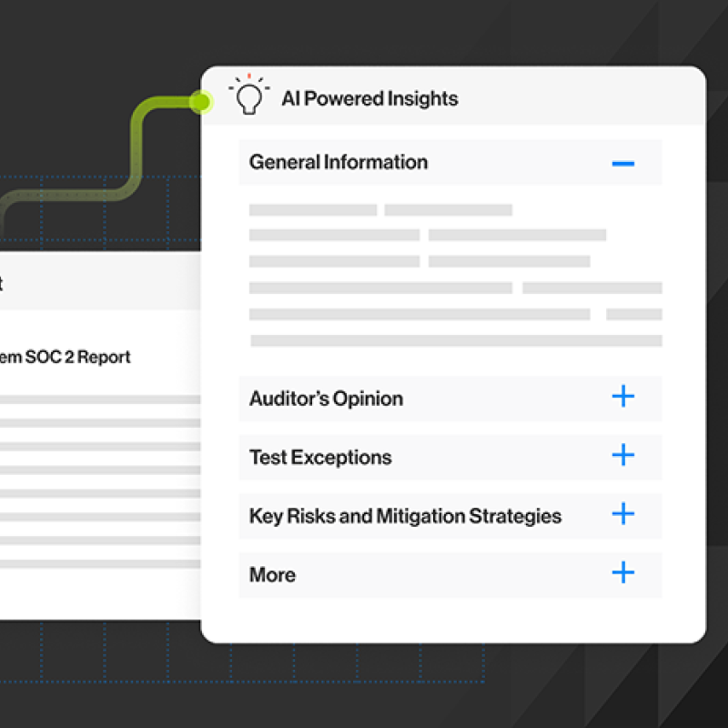Expand the More section plus icon
The width and height of the screenshot is (728, 728).
click(623, 572)
